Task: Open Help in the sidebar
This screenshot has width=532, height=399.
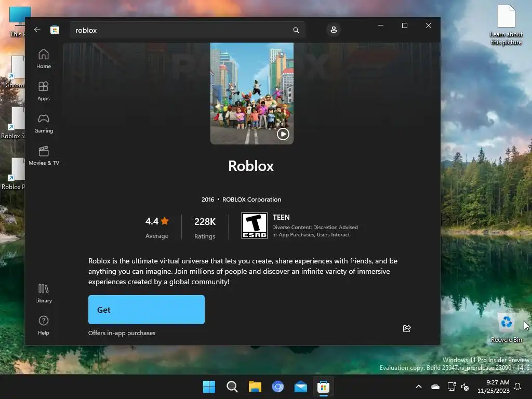Action: click(44, 325)
